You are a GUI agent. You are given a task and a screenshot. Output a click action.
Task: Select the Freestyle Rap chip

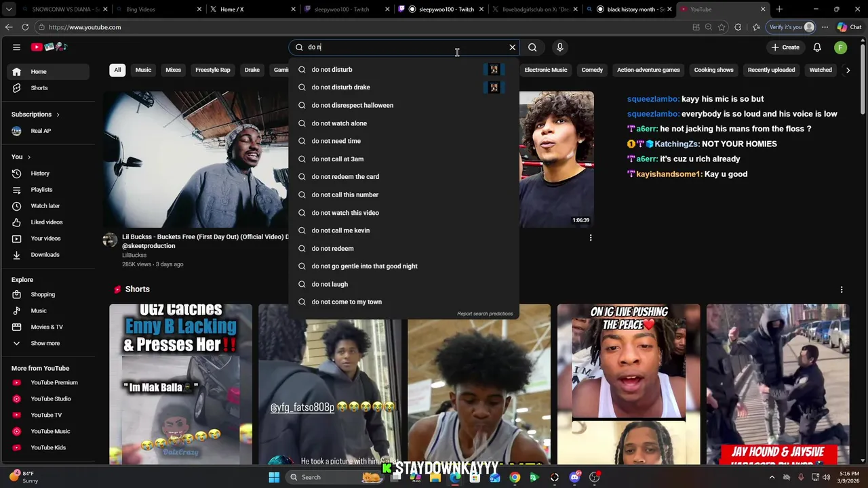(213, 70)
